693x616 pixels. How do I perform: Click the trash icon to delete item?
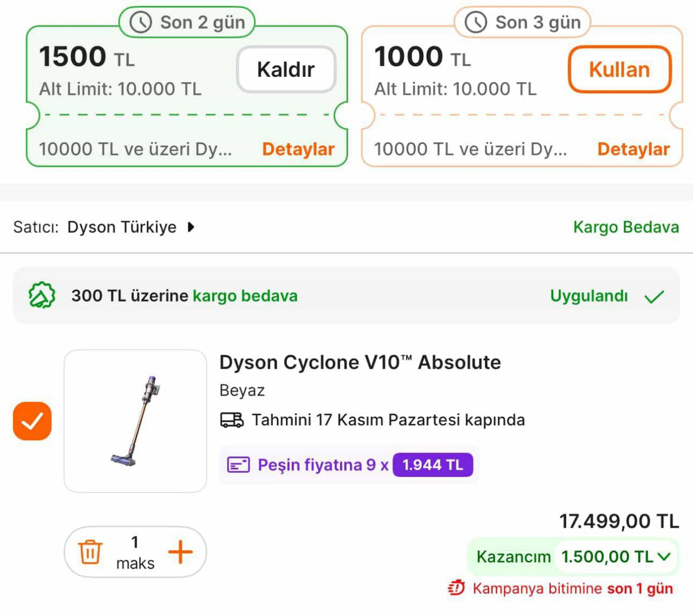pos(90,552)
